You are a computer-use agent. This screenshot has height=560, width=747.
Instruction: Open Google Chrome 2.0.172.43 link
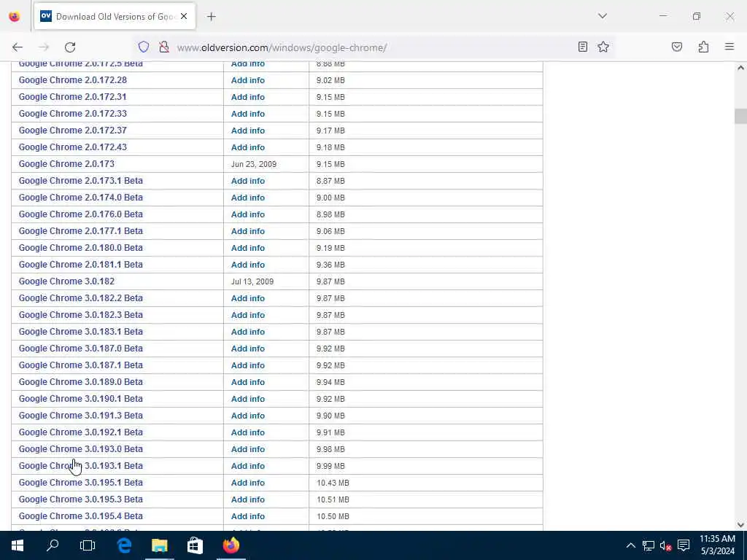tap(73, 147)
